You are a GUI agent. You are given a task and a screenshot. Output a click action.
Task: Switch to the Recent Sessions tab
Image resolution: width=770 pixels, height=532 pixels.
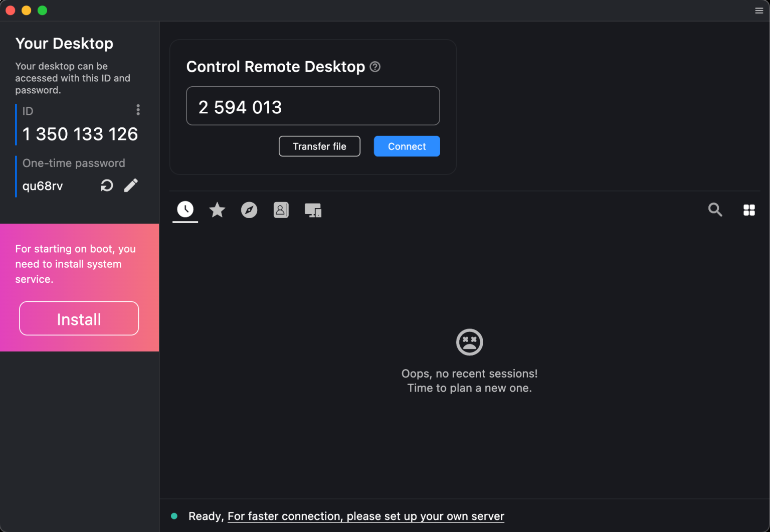pyautogui.click(x=185, y=210)
